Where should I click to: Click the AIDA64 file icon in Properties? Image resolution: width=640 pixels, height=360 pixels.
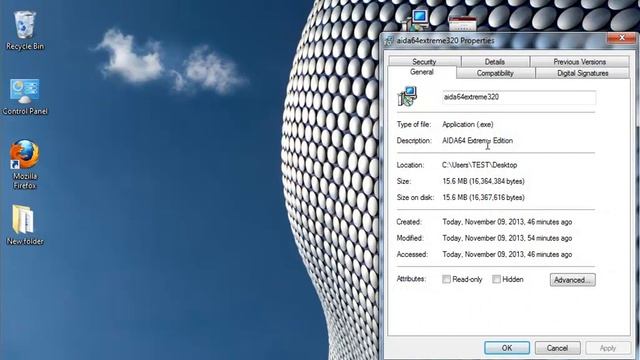tap(407, 97)
